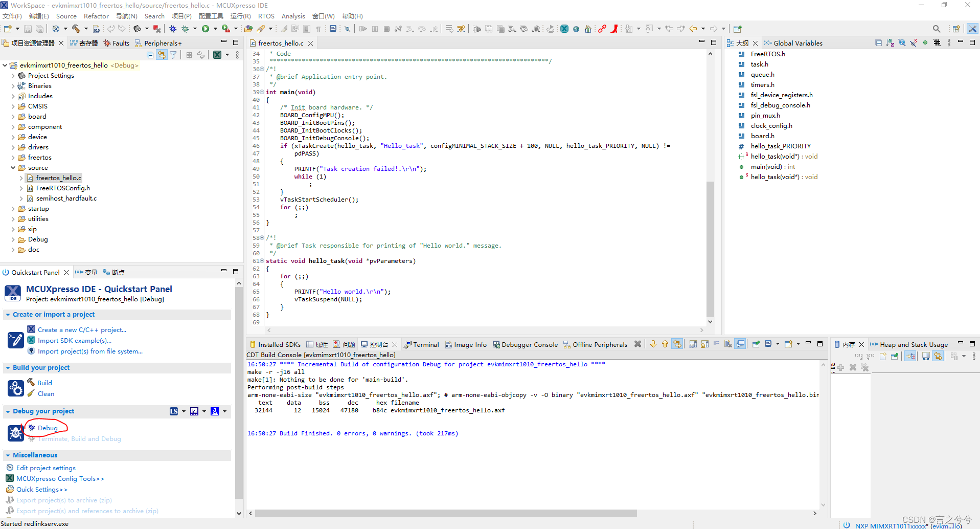Click the green MCUXpresso X toolbar icon
980x529 pixels.
[x=564, y=29]
